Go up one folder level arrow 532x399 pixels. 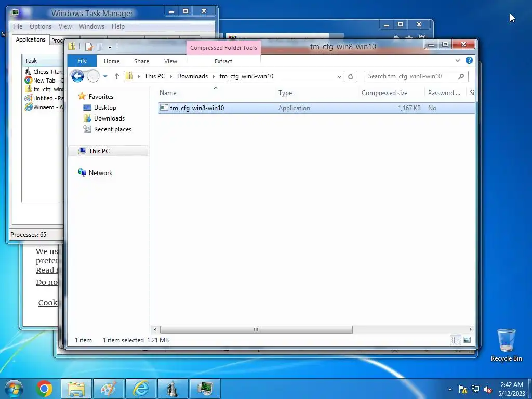coord(117,76)
